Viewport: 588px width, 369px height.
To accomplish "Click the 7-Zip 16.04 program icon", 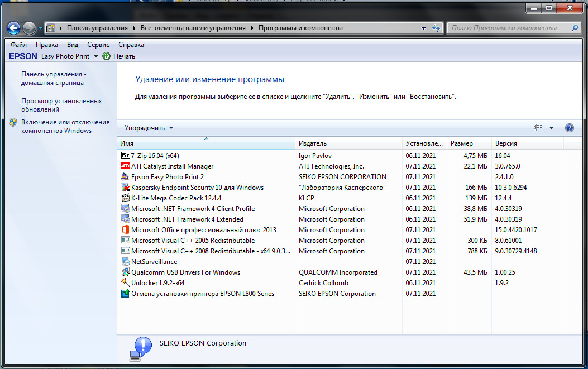I will click(125, 155).
